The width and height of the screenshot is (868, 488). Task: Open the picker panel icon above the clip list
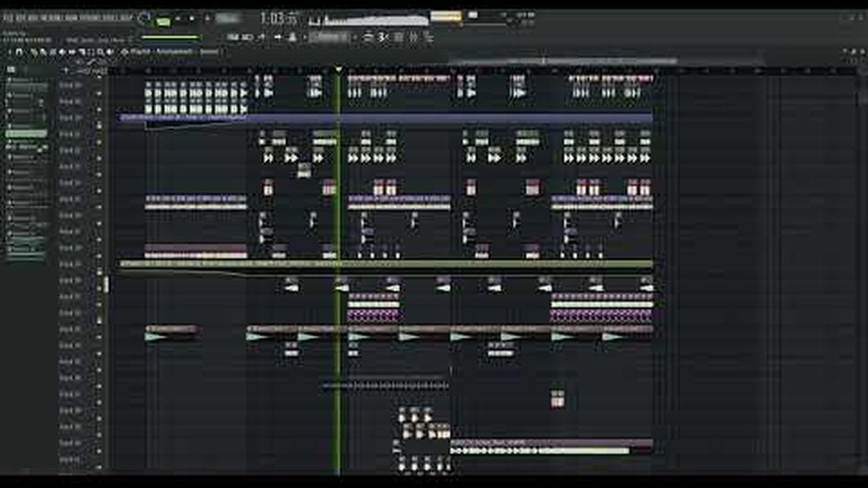(x=11, y=69)
